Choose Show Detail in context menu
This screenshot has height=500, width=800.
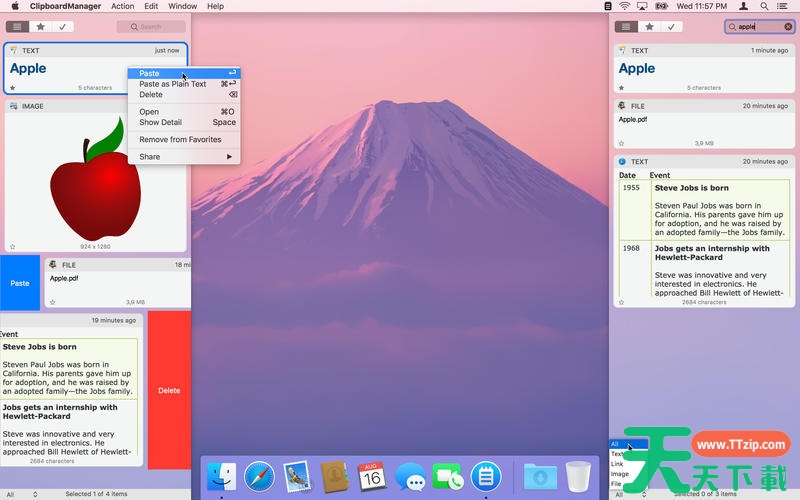(184, 122)
